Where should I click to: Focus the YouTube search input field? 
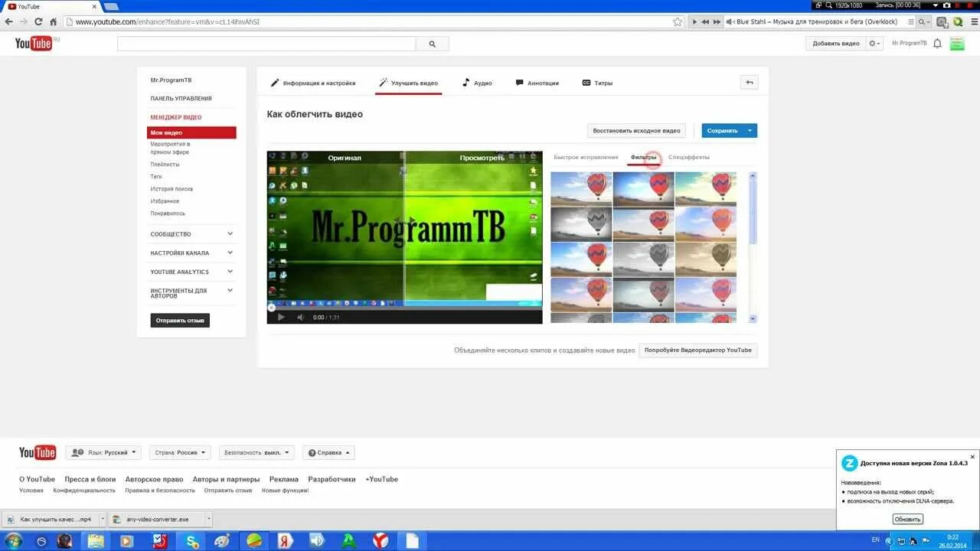tap(266, 44)
